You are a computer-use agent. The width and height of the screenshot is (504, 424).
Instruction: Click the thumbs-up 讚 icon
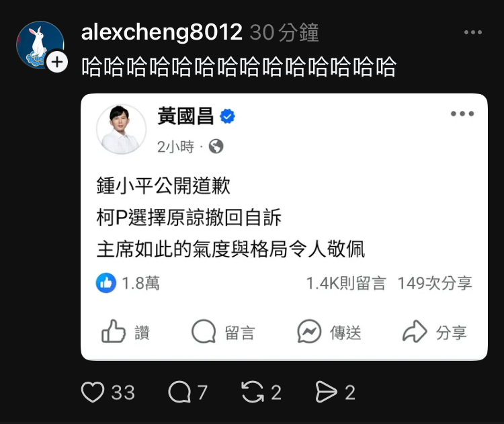114,331
